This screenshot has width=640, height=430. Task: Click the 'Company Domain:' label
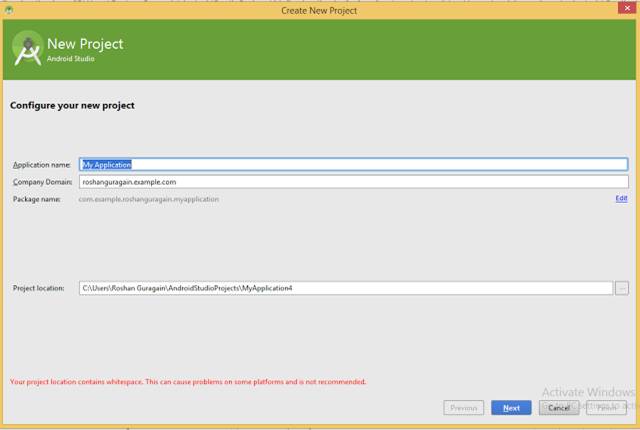[x=42, y=182]
